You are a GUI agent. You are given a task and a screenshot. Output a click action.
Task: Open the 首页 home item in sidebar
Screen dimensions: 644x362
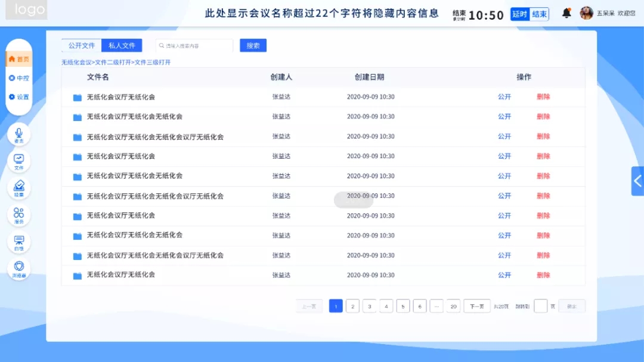(x=19, y=59)
